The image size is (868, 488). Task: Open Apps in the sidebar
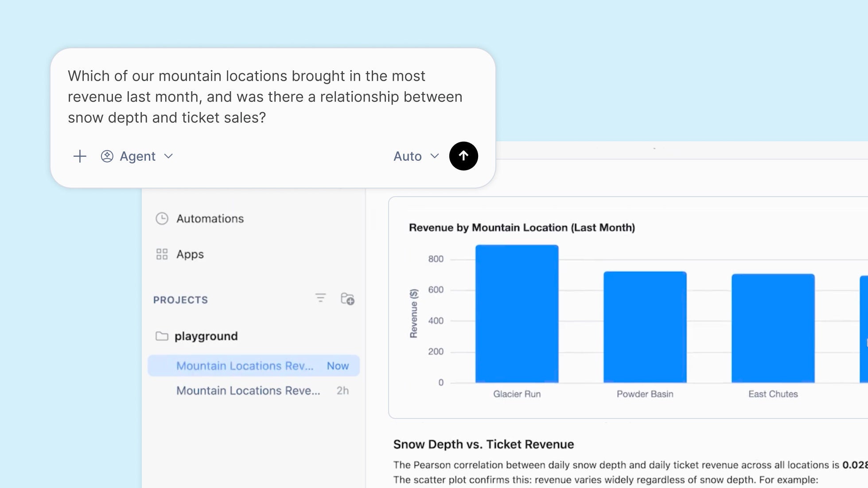(x=180, y=254)
